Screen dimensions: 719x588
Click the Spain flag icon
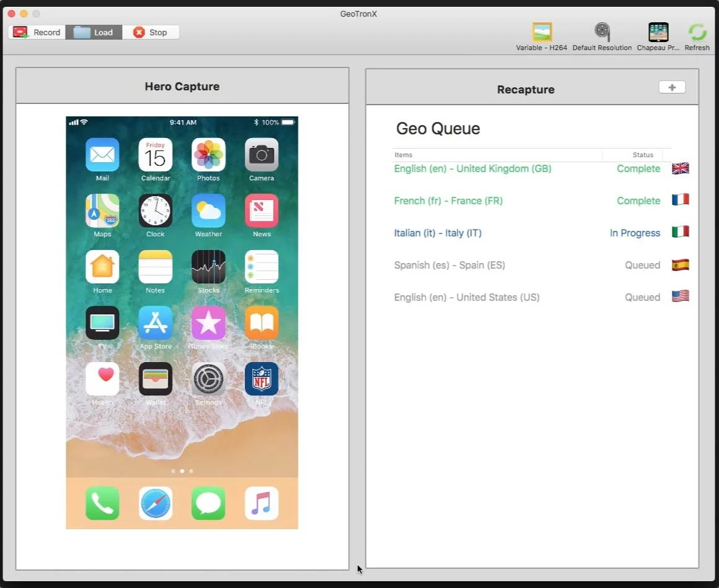681,264
